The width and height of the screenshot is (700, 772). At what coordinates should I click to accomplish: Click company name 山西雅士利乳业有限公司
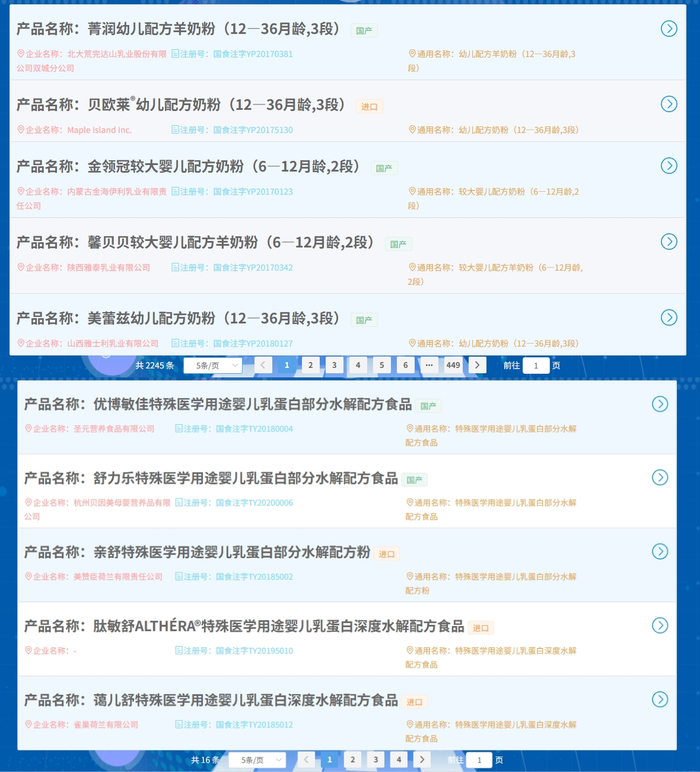(113, 343)
